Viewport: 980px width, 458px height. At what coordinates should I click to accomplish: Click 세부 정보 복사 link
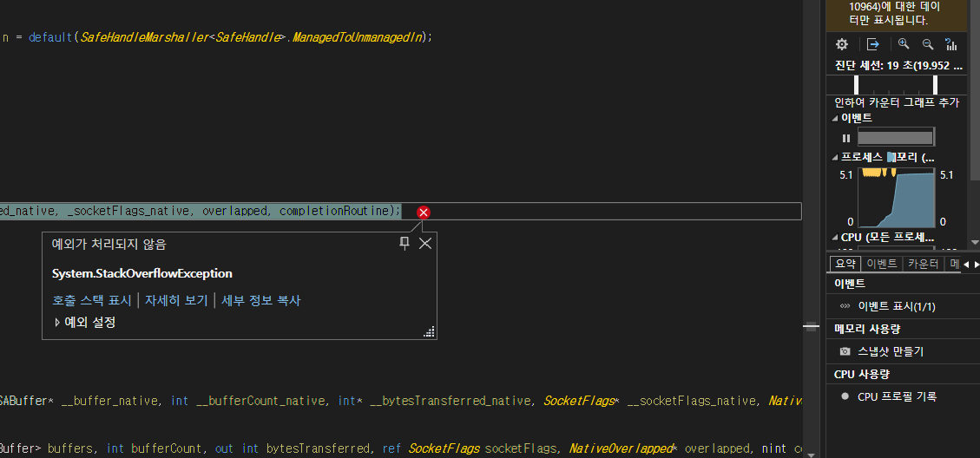pyautogui.click(x=261, y=300)
